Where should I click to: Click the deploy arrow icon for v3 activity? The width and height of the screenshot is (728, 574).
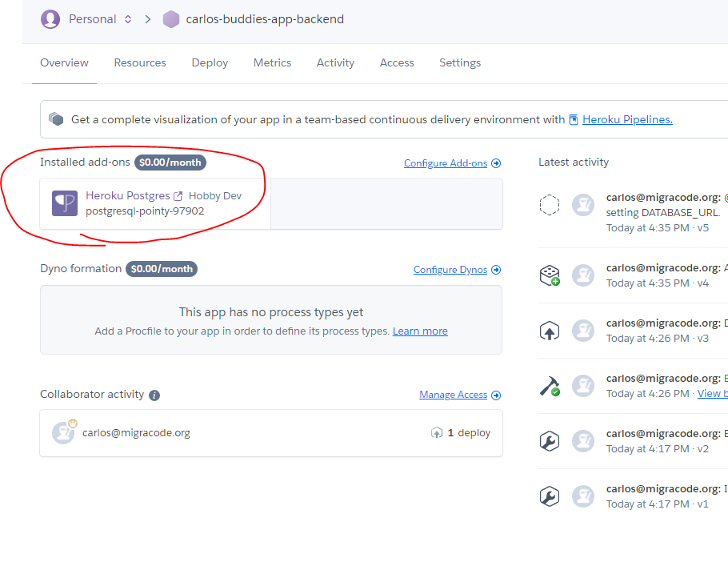[x=550, y=331]
